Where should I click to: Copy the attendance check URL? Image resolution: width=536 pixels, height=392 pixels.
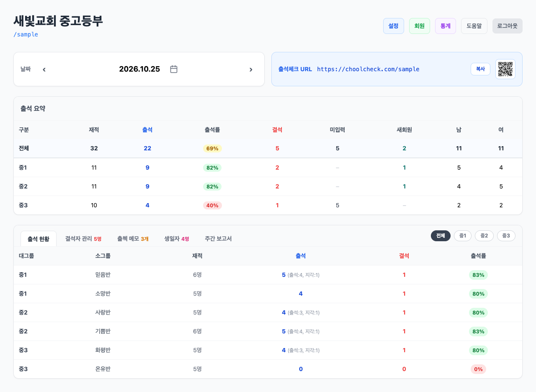pos(480,69)
